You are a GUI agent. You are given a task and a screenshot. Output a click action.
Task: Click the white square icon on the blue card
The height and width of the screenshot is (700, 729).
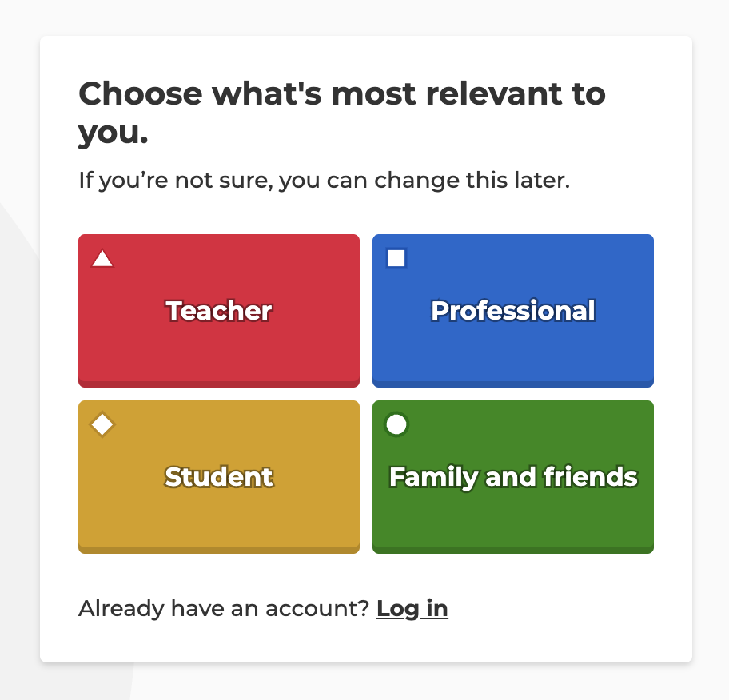(396, 258)
